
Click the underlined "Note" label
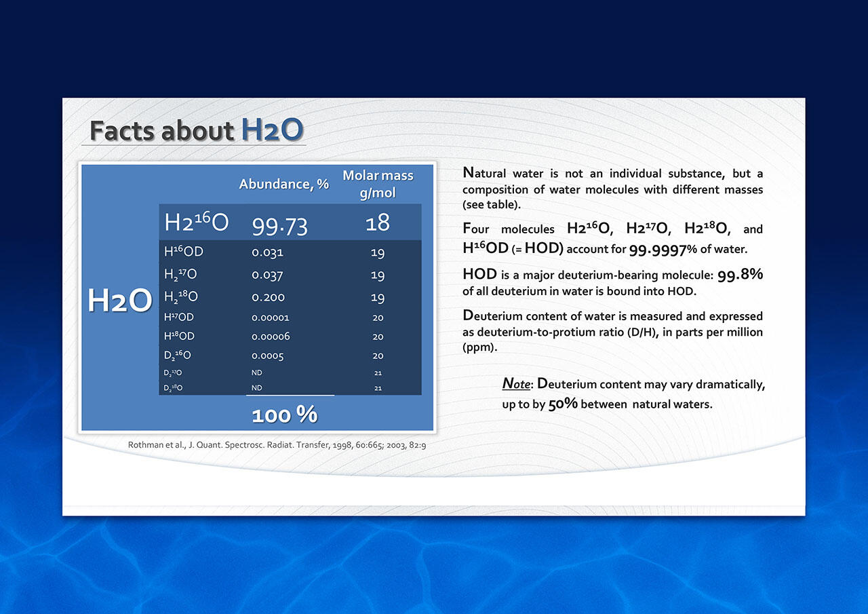516,384
